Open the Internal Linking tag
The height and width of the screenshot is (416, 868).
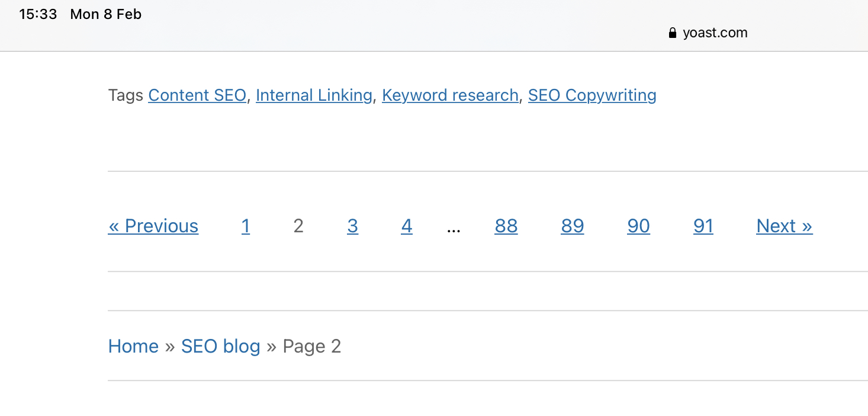tap(314, 95)
